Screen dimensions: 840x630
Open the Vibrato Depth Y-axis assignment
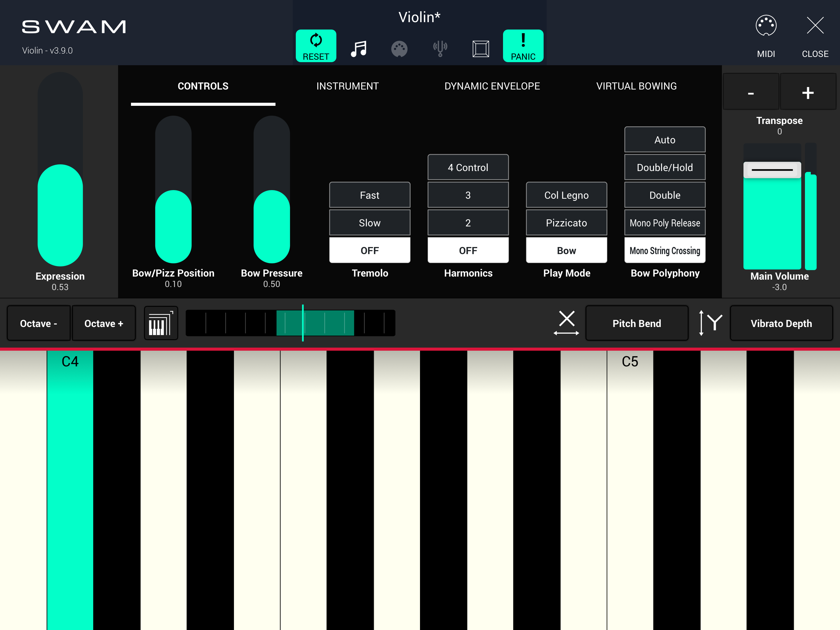(x=781, y=323)
